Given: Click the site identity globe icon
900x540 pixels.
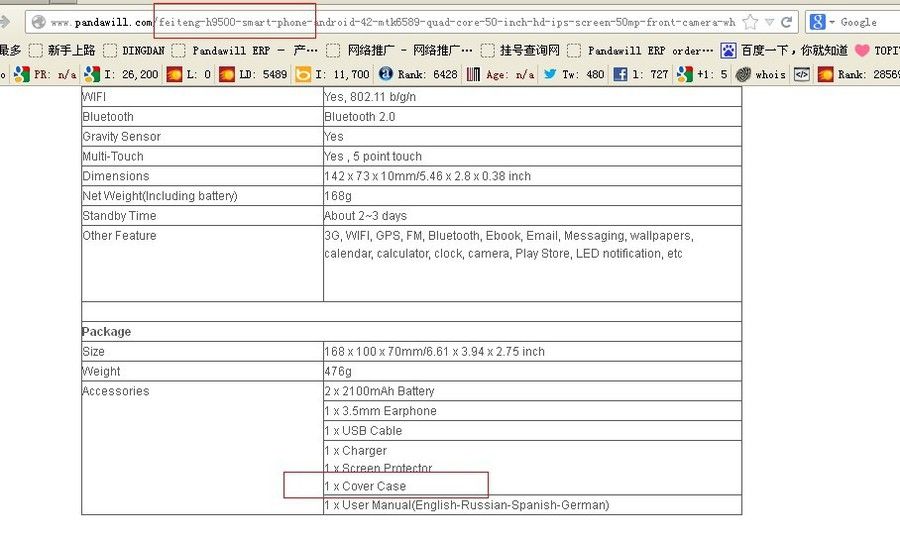Looking at the screenshot, I should pos(38,22).
